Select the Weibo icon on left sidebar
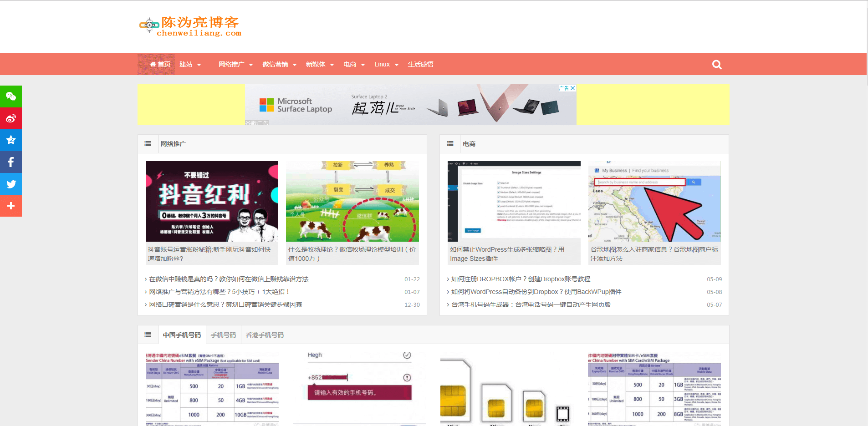Image resolution: width=868 pixels, height=426 pixels. pos(11,118)
